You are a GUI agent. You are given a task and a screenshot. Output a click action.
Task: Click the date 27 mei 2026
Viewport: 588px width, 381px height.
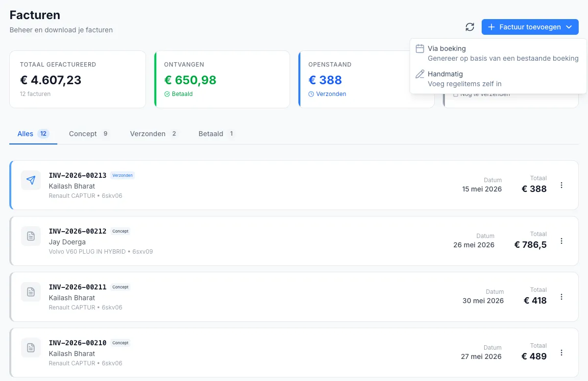pos(481,357)
